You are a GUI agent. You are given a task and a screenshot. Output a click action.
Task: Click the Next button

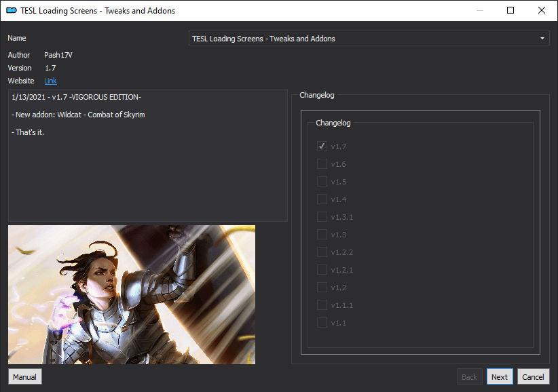[x=500, y=376]
